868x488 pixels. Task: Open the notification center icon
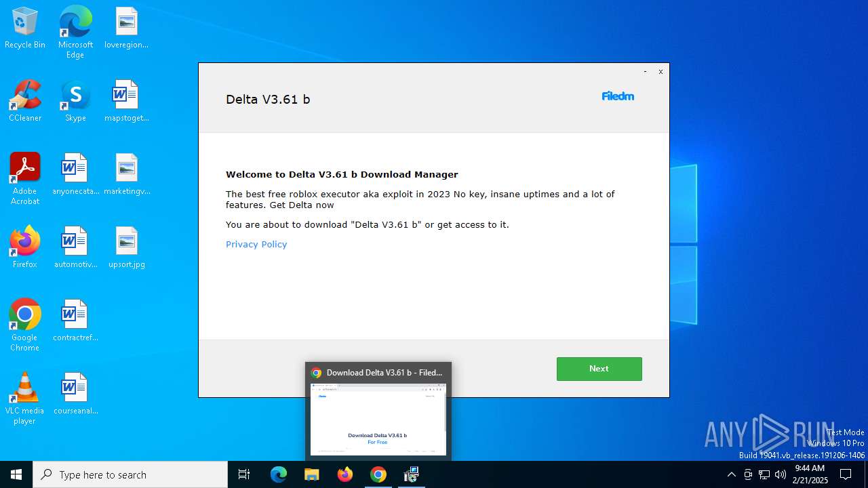846,474
